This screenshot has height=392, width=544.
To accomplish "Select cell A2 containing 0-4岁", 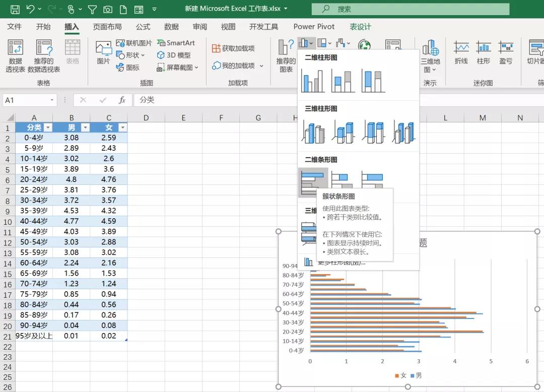I will point(34,138).
